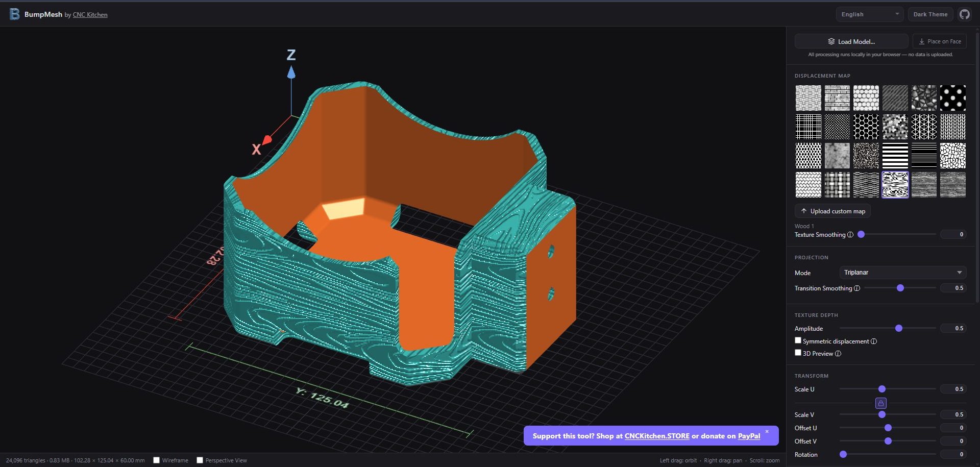Enable the 3D Preview checkbox
The image size is (980, 467).
tap(798, 353)
